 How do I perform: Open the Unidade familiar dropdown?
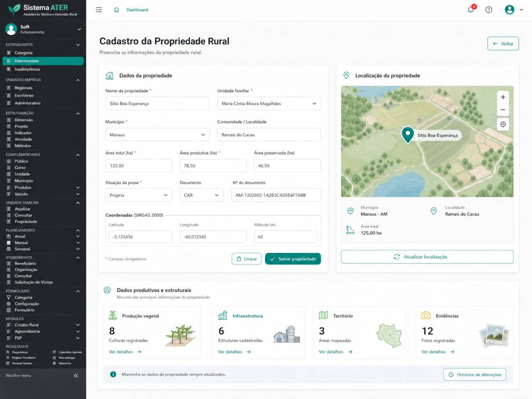click(269, 103)
